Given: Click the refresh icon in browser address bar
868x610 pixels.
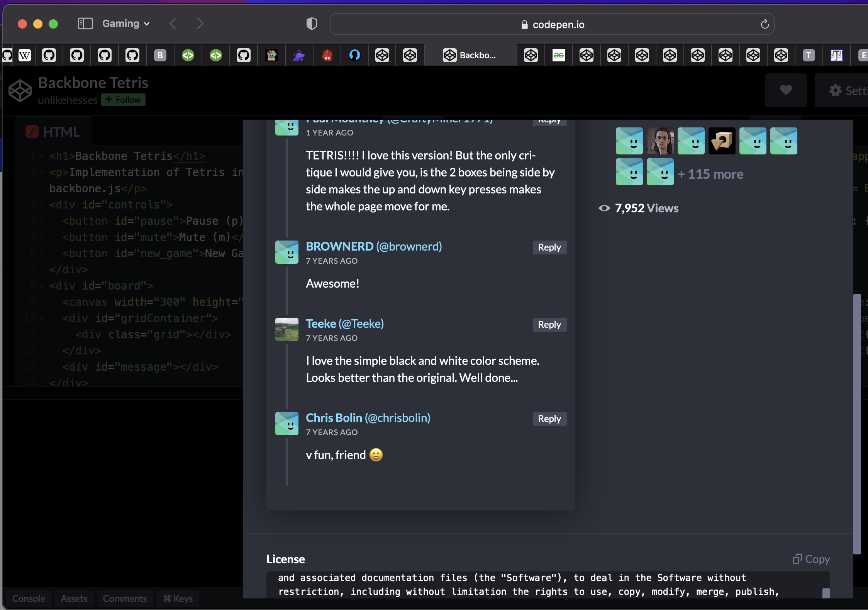Looking at the screenshot, I should tap(765, 24).
